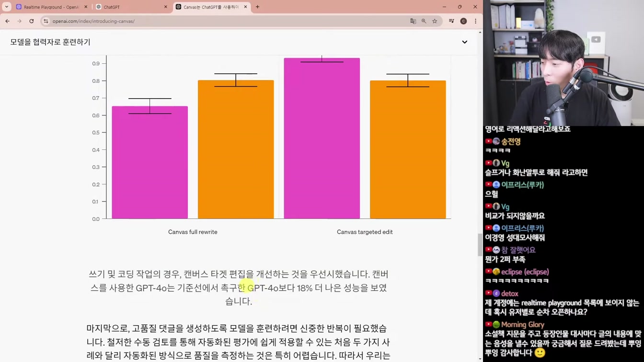Click the Canvas targeted edit chart label
Screen dimensions: 644x362
[x=365, y=232]
